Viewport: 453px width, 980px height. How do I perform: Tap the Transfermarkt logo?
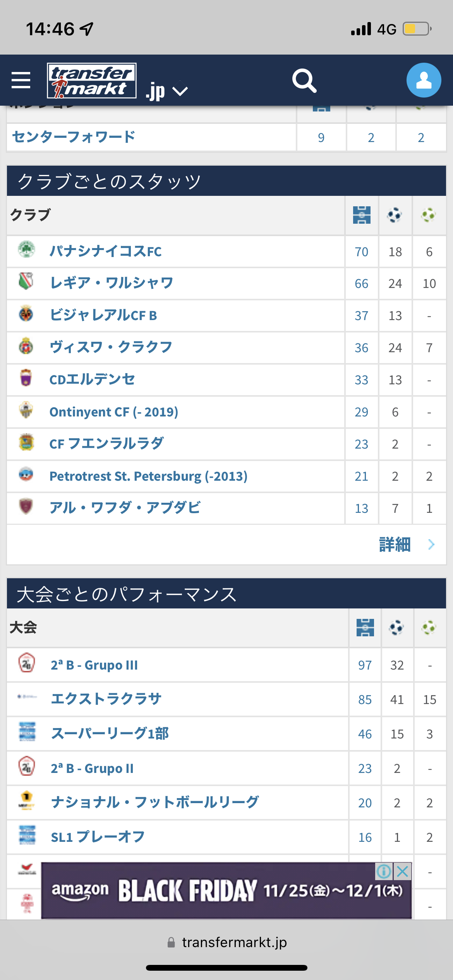[91, 81]
